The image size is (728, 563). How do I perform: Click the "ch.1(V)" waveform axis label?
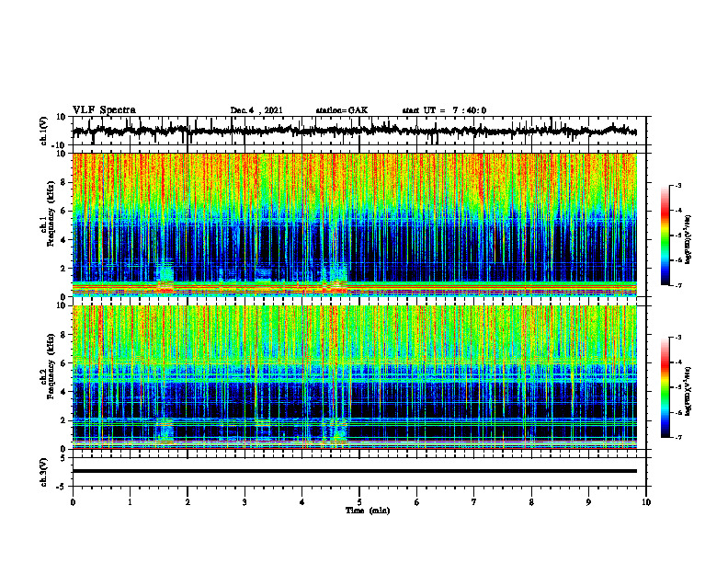44,131
